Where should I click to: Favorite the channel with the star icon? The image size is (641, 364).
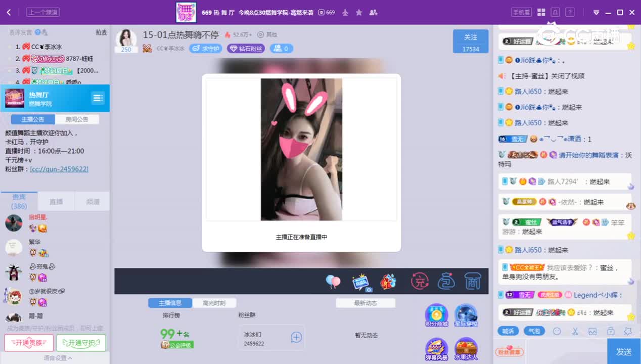(x=359, y=12)
